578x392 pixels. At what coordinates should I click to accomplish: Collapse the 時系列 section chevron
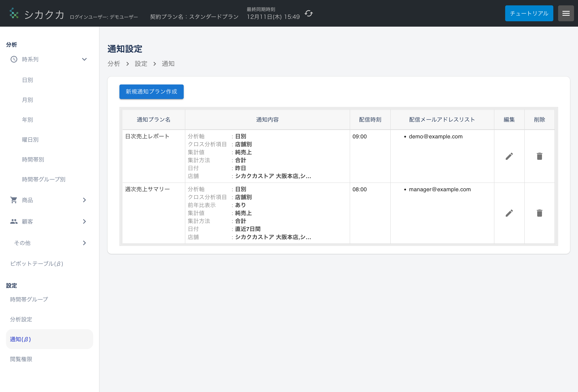pos(84,59)
